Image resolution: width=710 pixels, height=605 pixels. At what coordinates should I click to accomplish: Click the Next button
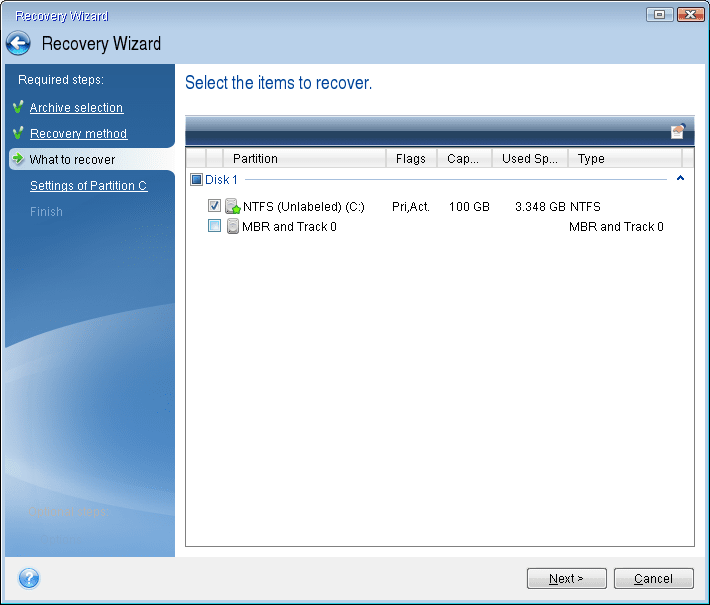coord(565,579)
